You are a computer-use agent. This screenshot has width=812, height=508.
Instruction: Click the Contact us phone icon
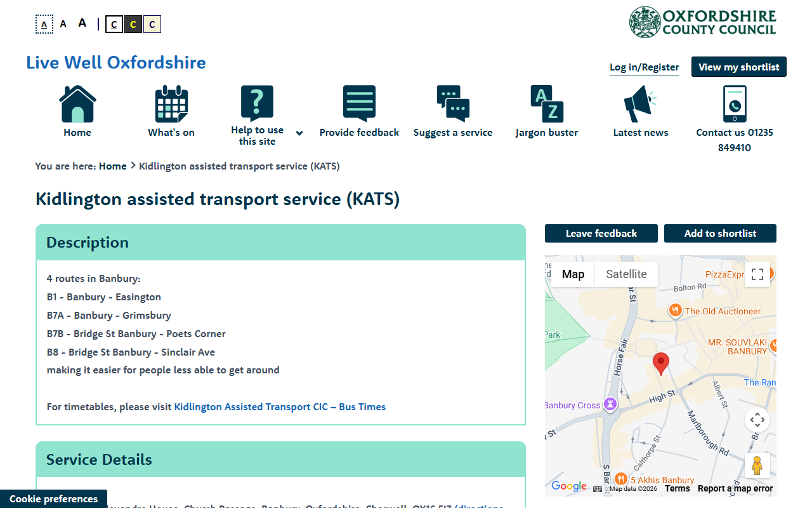[735, 104]
